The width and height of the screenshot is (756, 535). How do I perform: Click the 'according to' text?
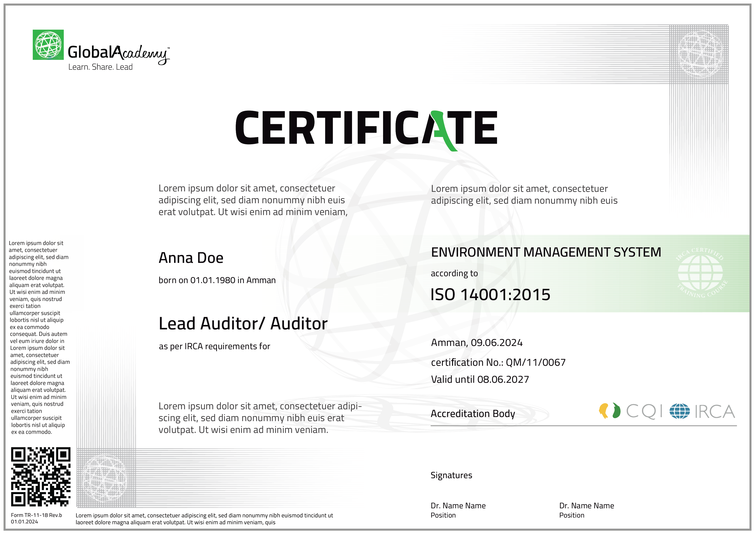tap(454, 273)
